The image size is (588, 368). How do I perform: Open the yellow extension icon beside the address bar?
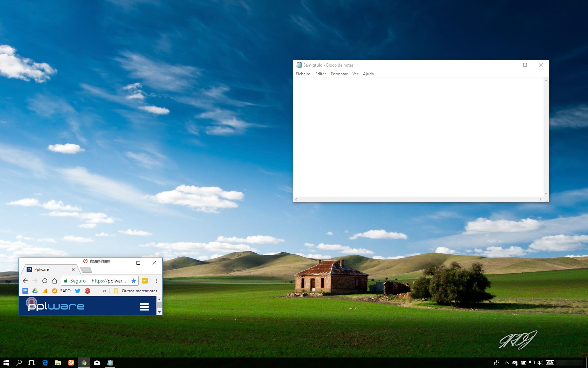pos(145,281)
